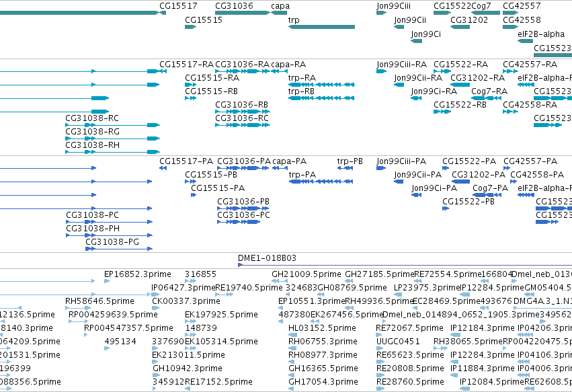Select the CG31036 gene label
This screenshot has height=392, width=572.
click(234, 6)
